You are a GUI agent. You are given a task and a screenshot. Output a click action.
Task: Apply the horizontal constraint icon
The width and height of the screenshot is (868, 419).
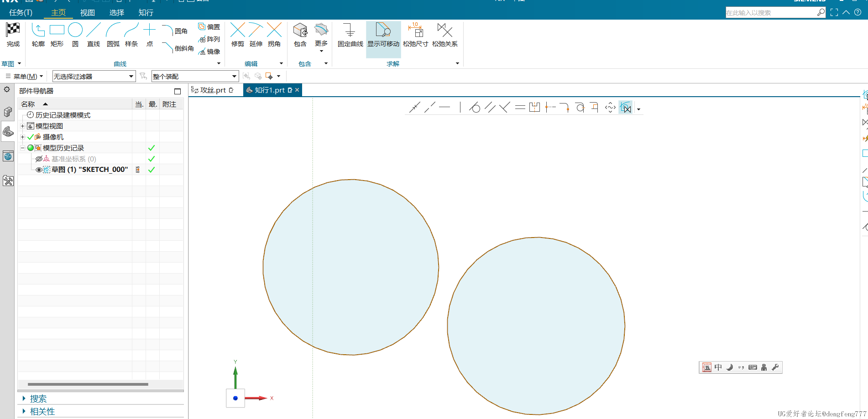[444, 108]
